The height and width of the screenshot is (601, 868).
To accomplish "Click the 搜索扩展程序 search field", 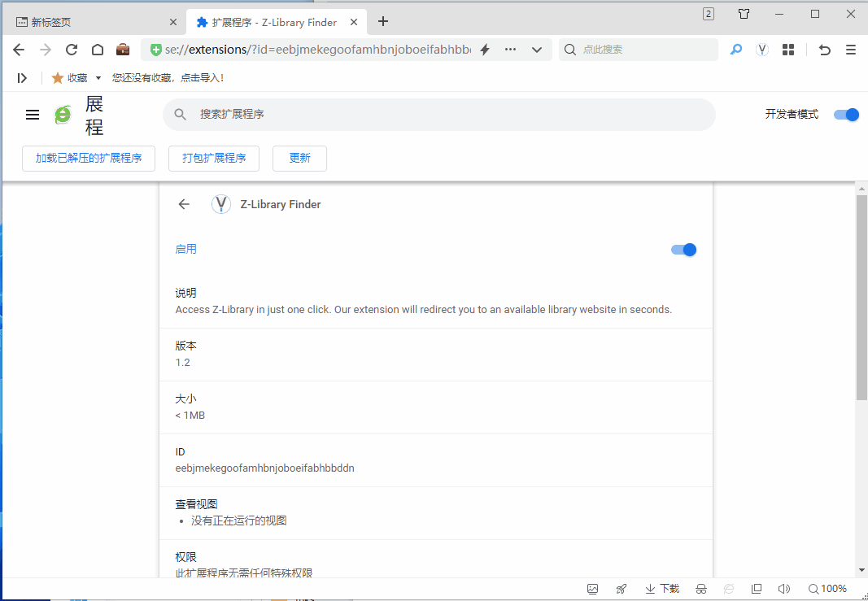I will point(439,115).
